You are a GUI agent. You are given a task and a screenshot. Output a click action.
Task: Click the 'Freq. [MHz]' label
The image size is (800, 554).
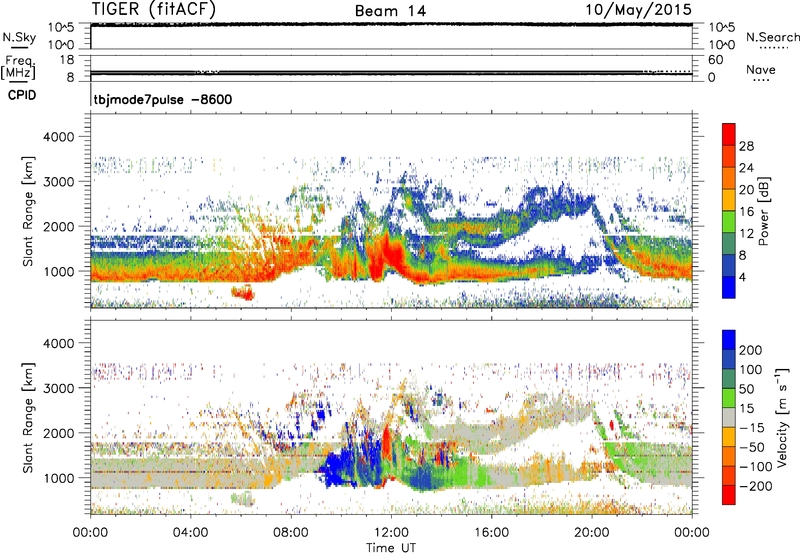pyautogui.click(x=19, y=67)
